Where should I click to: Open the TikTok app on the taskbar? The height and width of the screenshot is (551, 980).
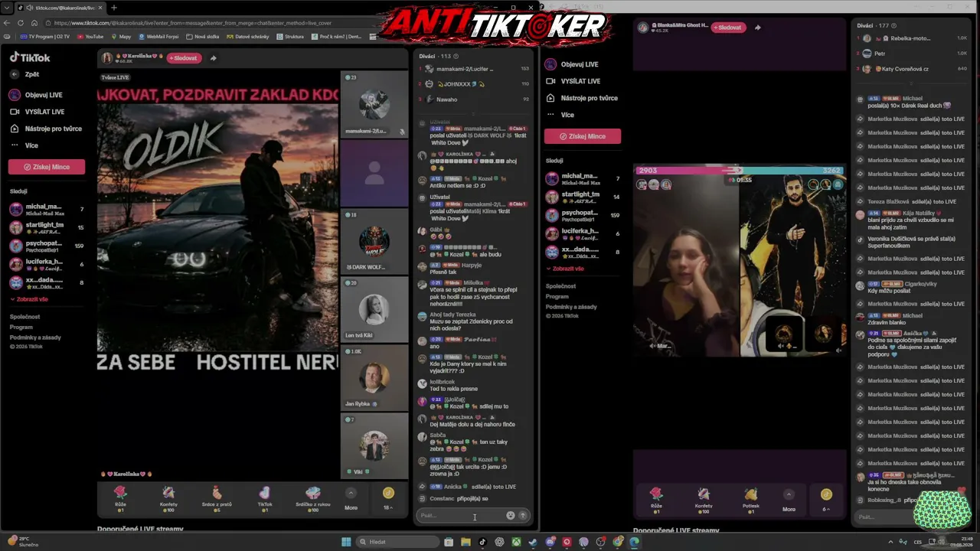(482, 542)
